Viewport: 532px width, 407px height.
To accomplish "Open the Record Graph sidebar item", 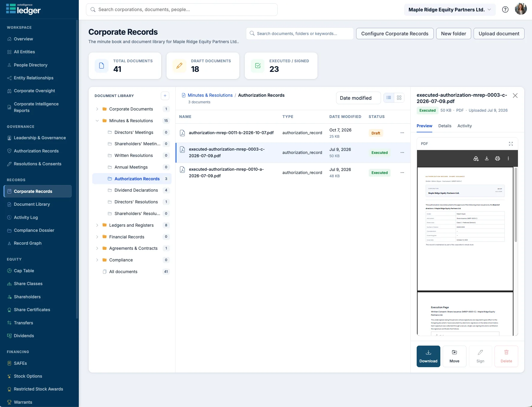I will pyautogui.click(x=37, y=243).
